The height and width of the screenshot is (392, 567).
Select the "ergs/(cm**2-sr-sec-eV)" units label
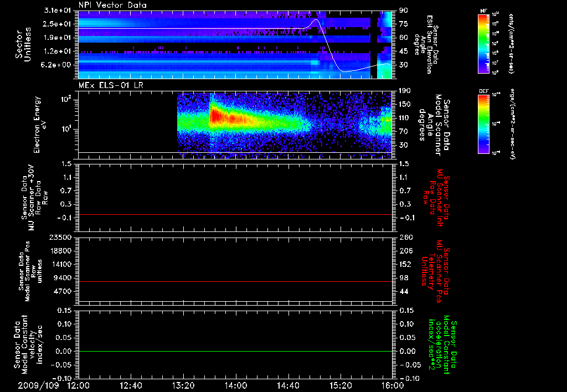(512, 125)
